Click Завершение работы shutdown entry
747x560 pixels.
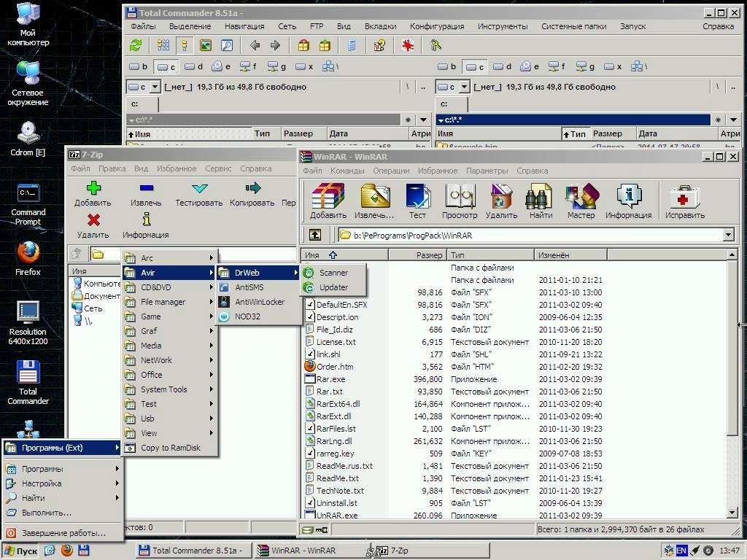click(x=63, y=533)
